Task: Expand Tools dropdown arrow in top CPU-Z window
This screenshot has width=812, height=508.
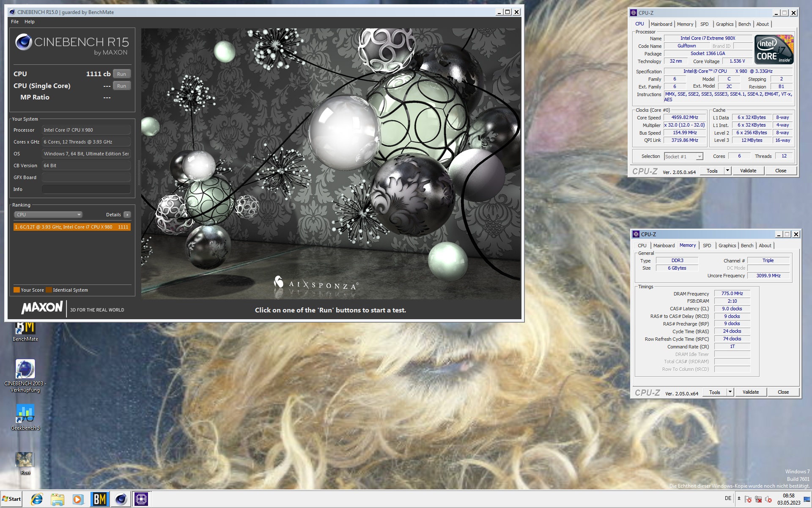Action: tap(728, 171)
